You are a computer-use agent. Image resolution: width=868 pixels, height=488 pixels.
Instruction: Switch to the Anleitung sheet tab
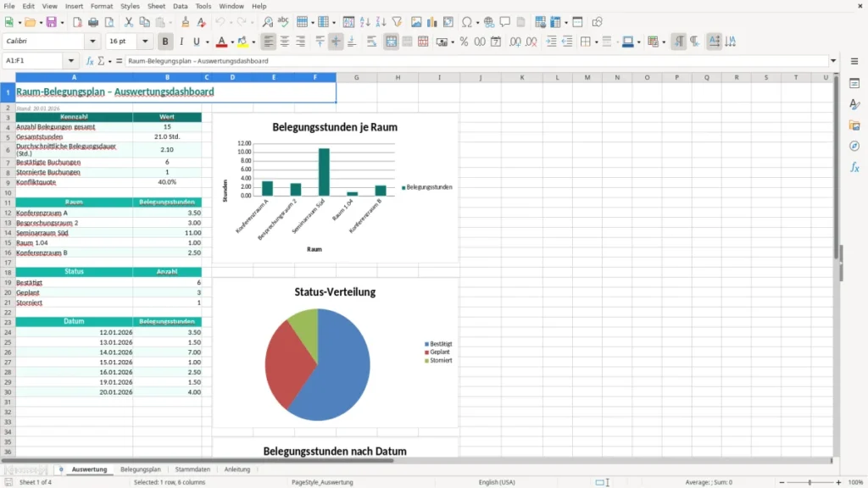[237, 469]
